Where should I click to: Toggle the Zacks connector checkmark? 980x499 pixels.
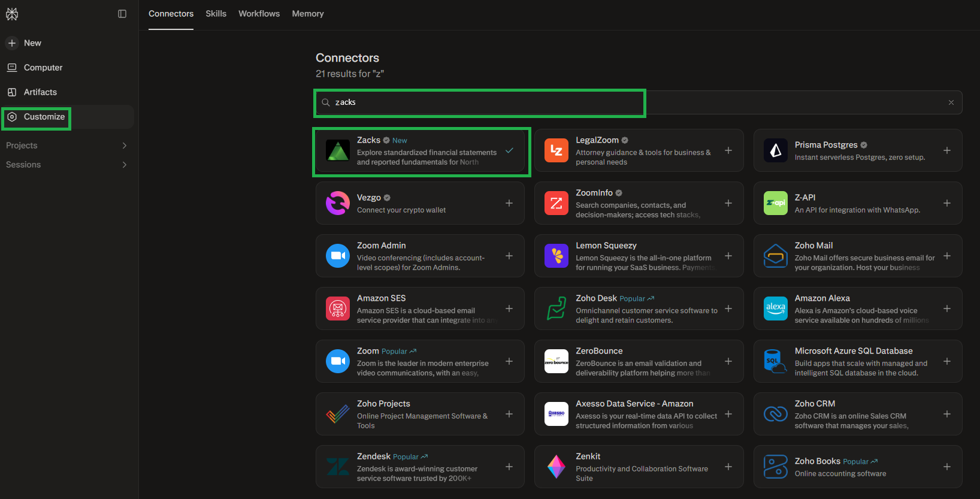(x=509, y=150)
